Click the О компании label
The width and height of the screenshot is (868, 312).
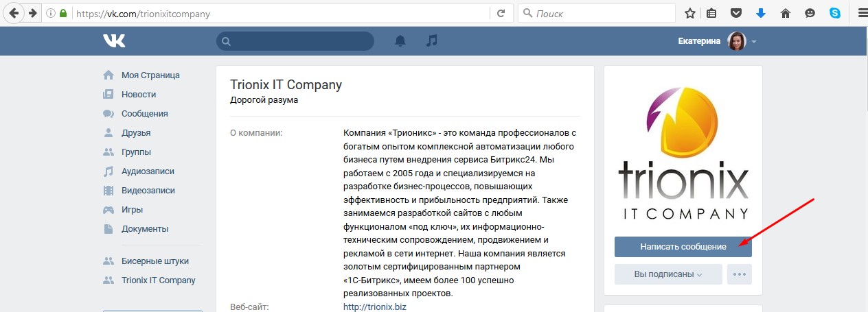click(256, 132)
